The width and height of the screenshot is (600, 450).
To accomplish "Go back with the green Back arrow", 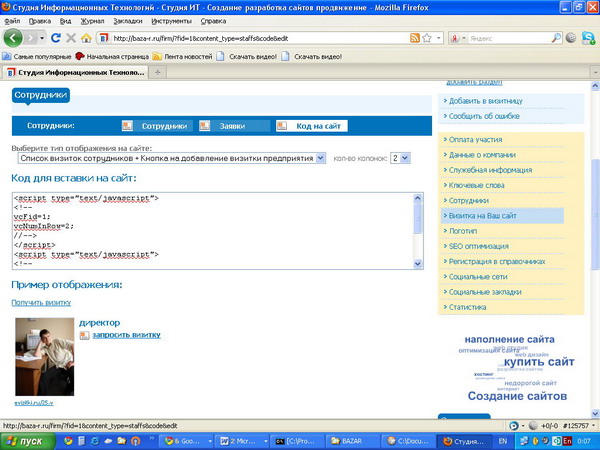I will click(13, 38).
